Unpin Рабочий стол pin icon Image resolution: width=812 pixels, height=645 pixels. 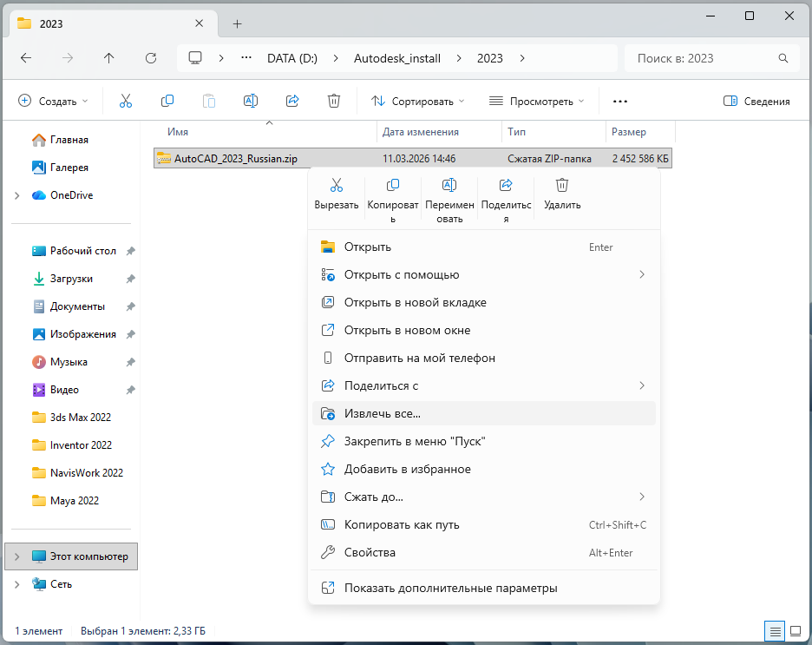click(130, 251)
